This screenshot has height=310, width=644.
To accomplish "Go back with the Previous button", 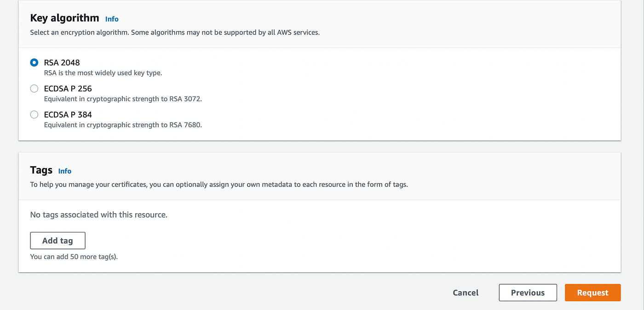I will (528, 293).
